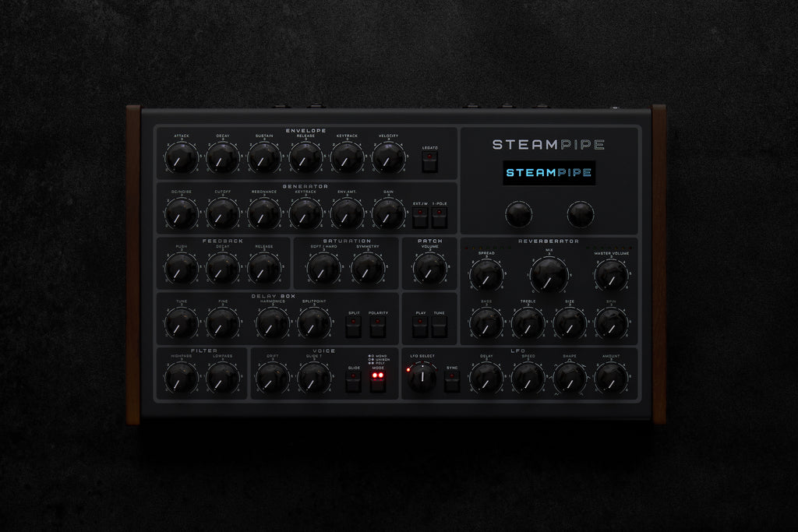Click the Saturation Soft / Hard knob
Image resolution: width=798 pixels, height=532 pixels.
[323, 269]
